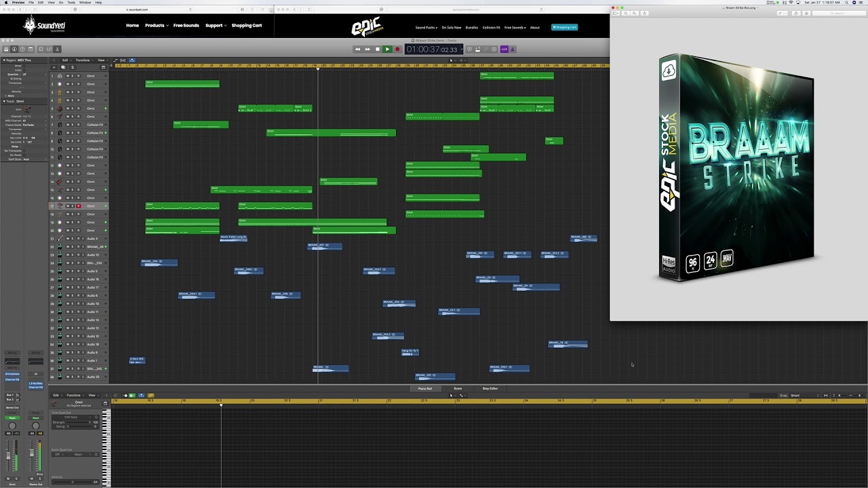Enable the 1234 count-in icon near the transport

(504, 49)
